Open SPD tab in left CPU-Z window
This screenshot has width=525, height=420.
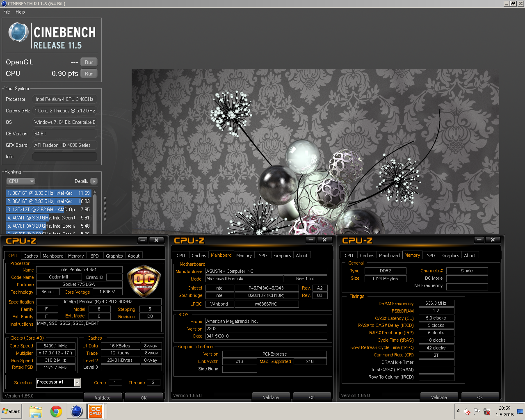pos(95,256)
